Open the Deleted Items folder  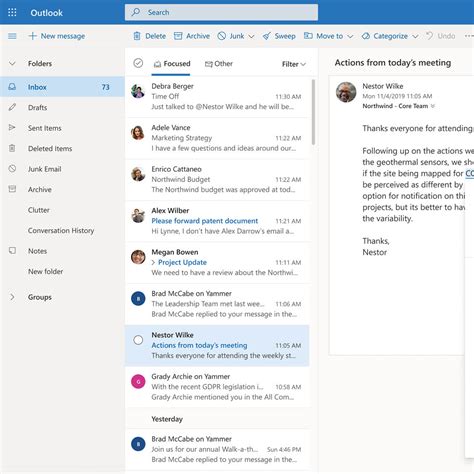click(62, 148)
